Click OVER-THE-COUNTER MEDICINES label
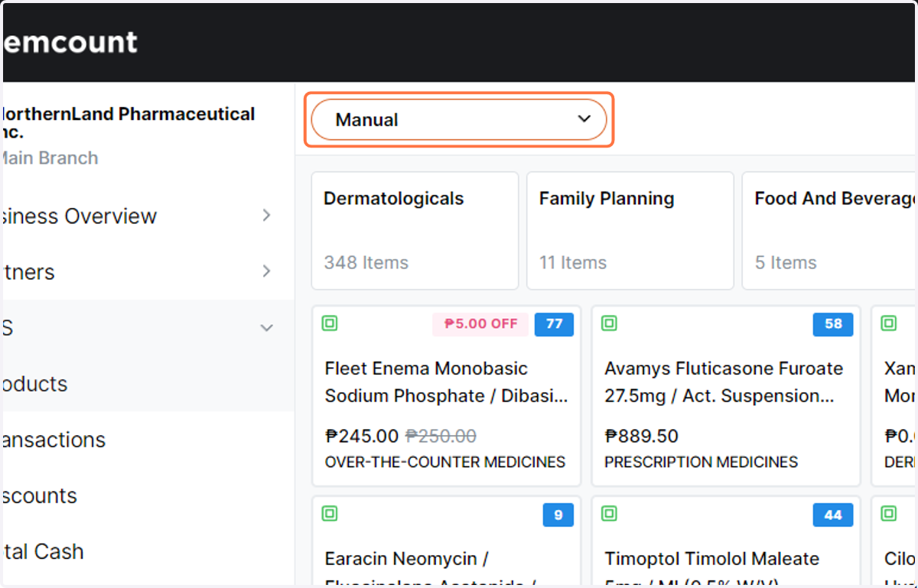This screenshot has height=588, width=918. [x=445, y=463]
